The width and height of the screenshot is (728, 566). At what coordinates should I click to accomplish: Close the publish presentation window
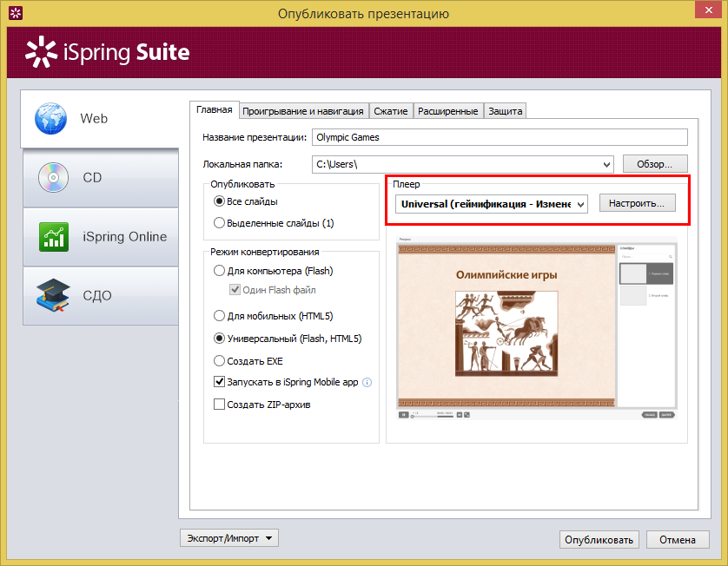(x=709, y=10)
